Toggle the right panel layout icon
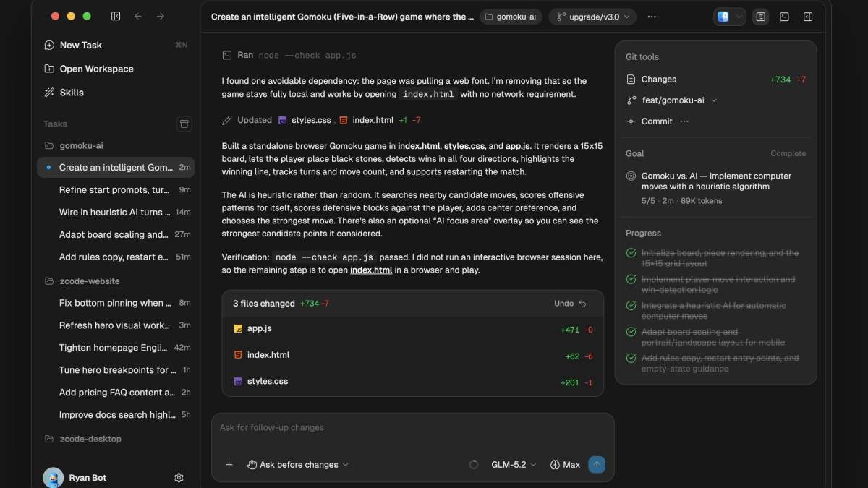This screenshot has width=868, height=488. [x=808, y=17]
